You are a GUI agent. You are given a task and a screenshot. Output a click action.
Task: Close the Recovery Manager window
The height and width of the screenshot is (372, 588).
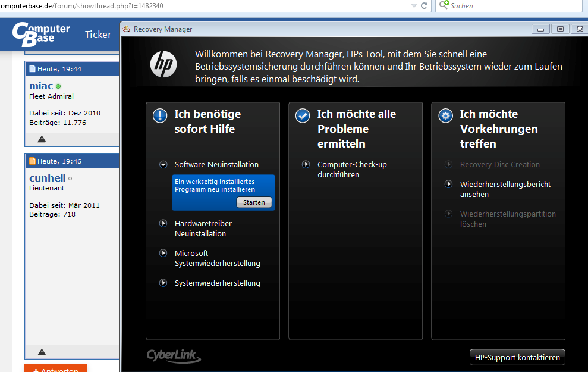[x=580, y=29]
